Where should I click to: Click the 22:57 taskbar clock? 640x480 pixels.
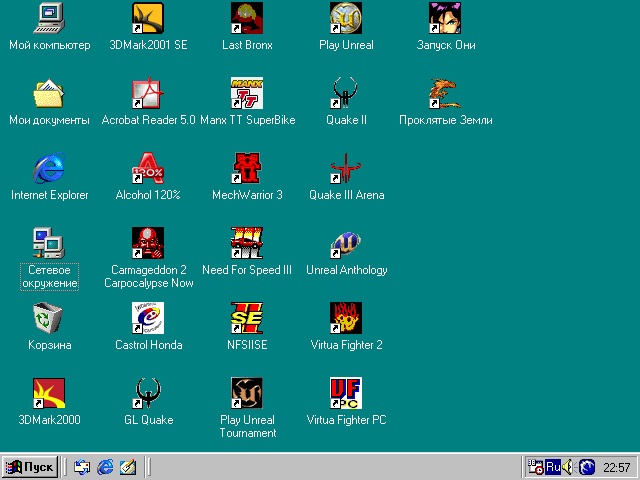click(x=617, y=467)
